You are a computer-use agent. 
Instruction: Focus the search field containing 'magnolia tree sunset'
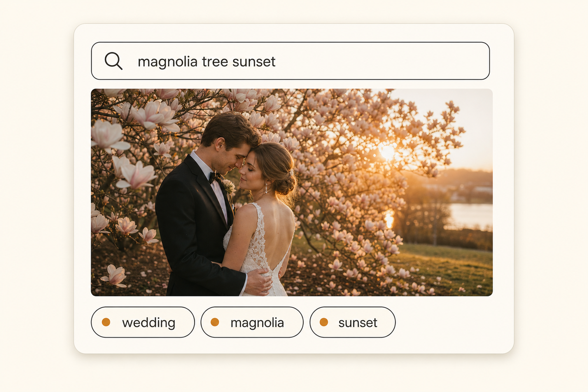tap(290, 61)
